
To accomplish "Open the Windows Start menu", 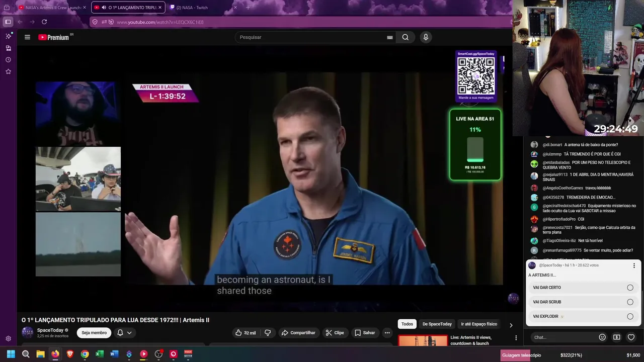I will coord(11,354).
